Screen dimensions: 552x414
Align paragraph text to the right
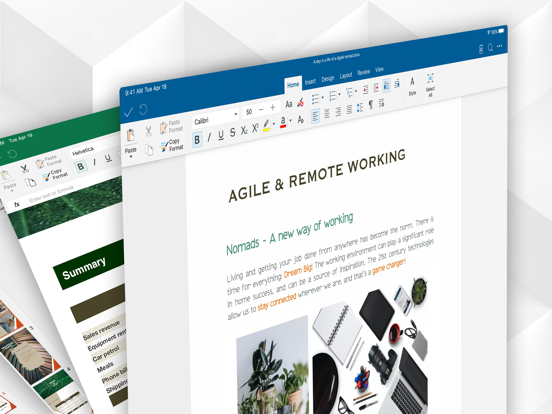[x=338, y=111]
